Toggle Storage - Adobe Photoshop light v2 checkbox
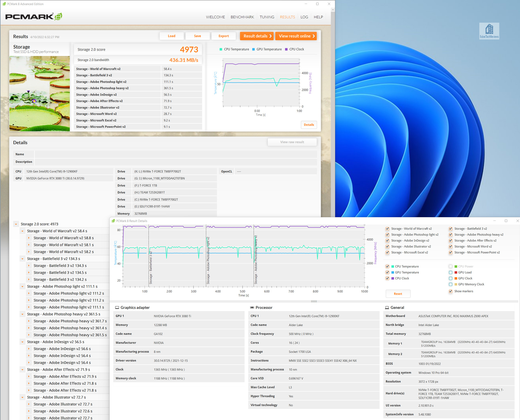Screen dimensions: 520x420 point(388,235)
